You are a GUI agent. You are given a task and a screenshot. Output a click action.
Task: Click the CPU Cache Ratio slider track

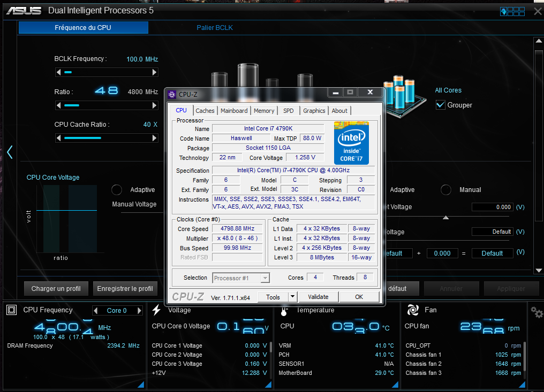coord(107,138)
